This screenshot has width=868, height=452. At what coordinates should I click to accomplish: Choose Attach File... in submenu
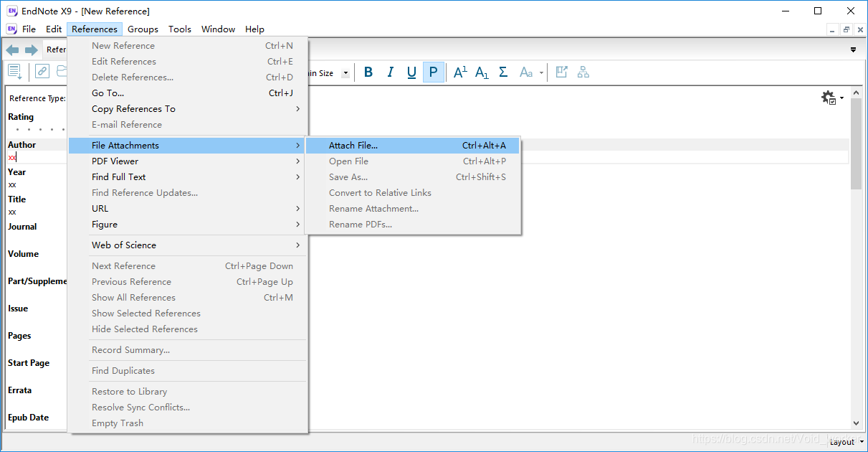click(413, 146)
